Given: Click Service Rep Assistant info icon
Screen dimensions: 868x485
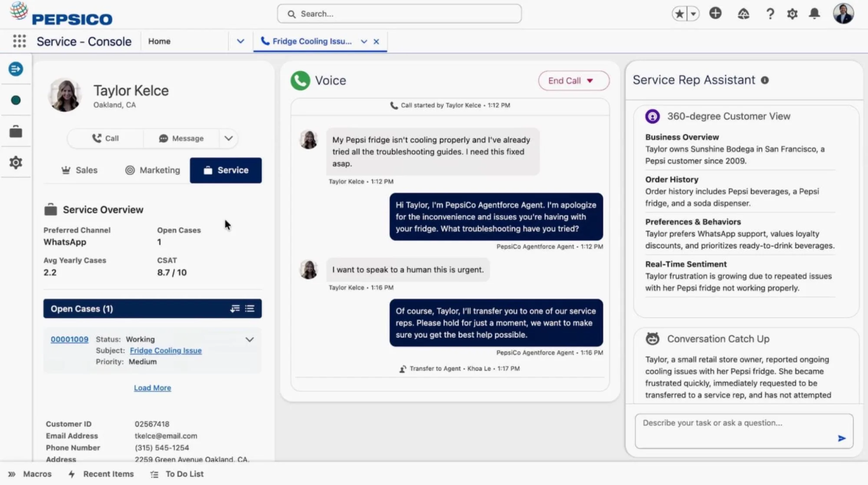Looking at the screenshot, I should tap(765, 80).
